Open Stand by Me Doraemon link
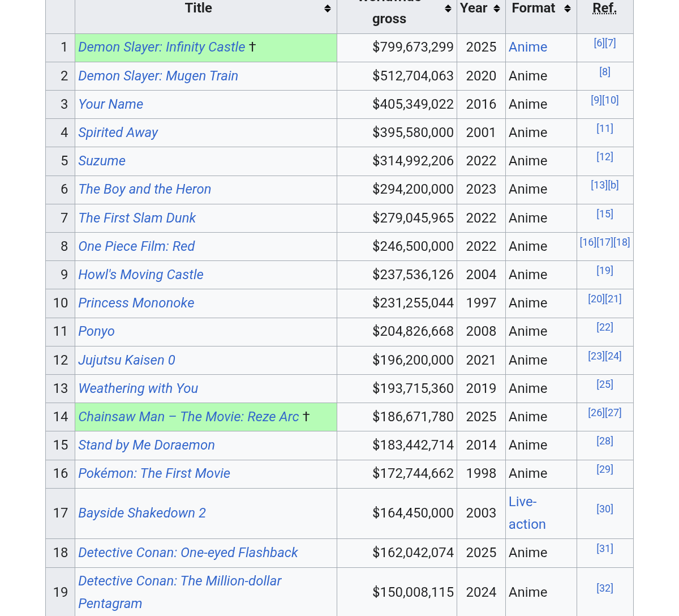 pos(147,445)
